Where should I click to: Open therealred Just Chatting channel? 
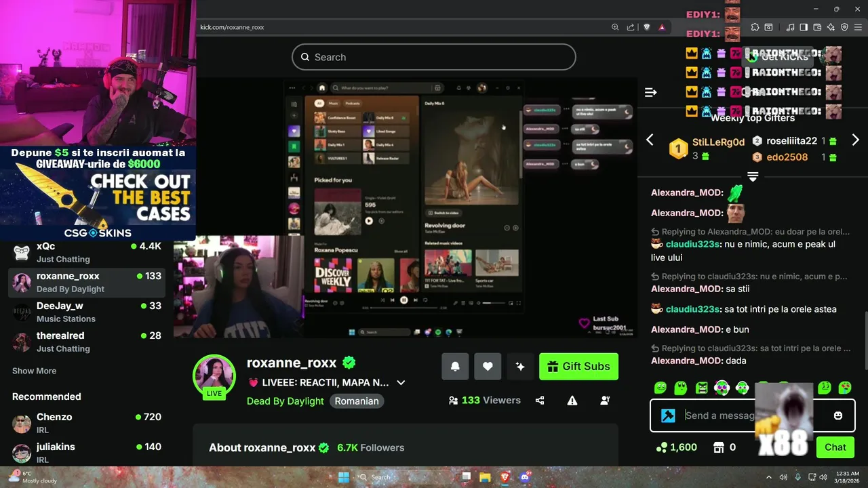[87, 342]
